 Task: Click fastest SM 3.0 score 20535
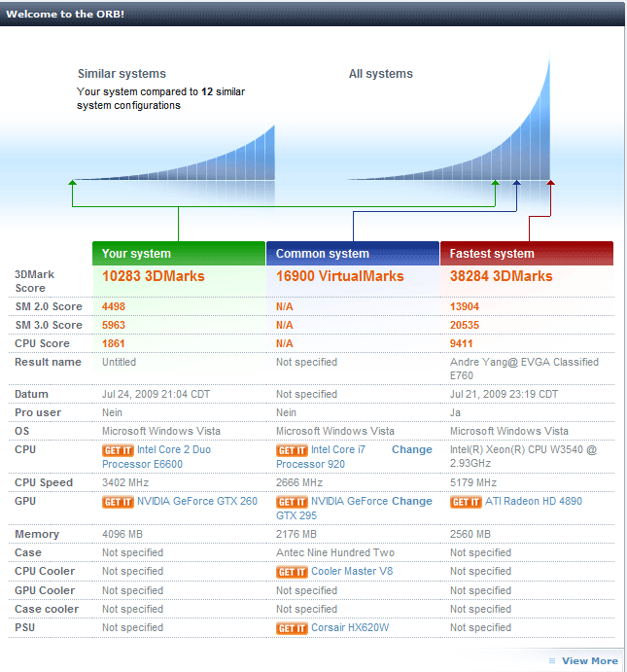tap(465, 325)
